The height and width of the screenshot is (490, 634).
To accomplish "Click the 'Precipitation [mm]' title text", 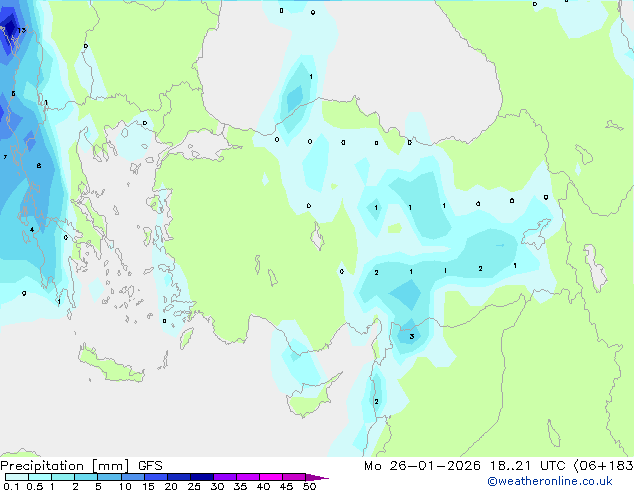I will pyautogui.click(x=65, y=466).
